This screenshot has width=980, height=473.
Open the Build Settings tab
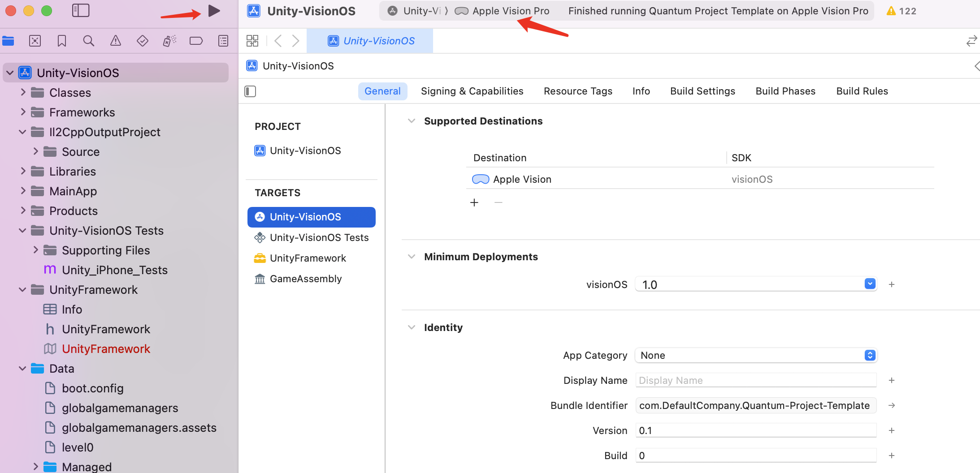click(x=702, y=91)
